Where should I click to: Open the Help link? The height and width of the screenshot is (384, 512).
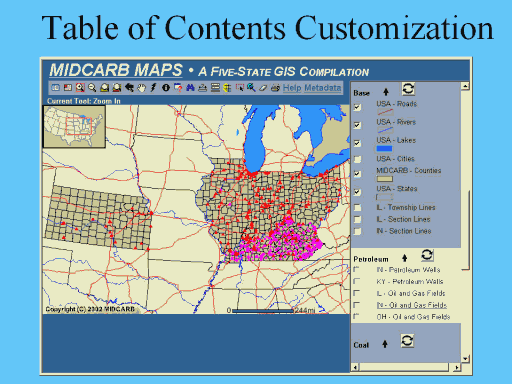tap(292, 88)
